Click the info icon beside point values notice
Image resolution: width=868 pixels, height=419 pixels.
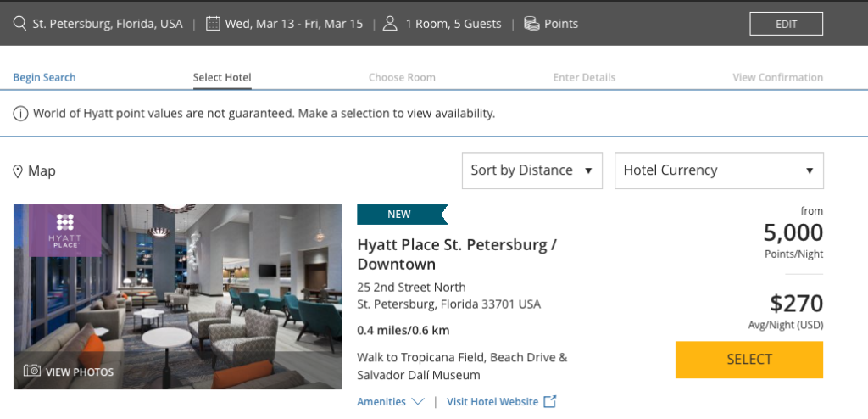20,114
